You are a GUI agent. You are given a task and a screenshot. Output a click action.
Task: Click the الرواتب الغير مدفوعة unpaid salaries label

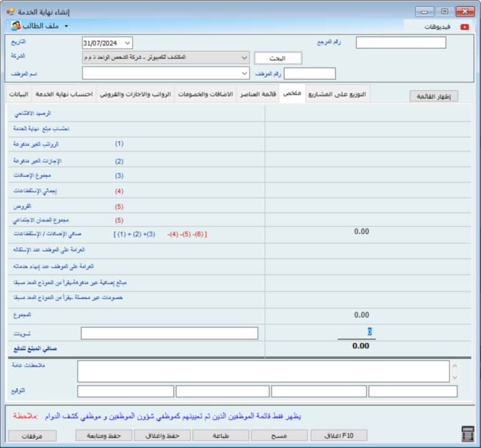(x=36, y=144)
